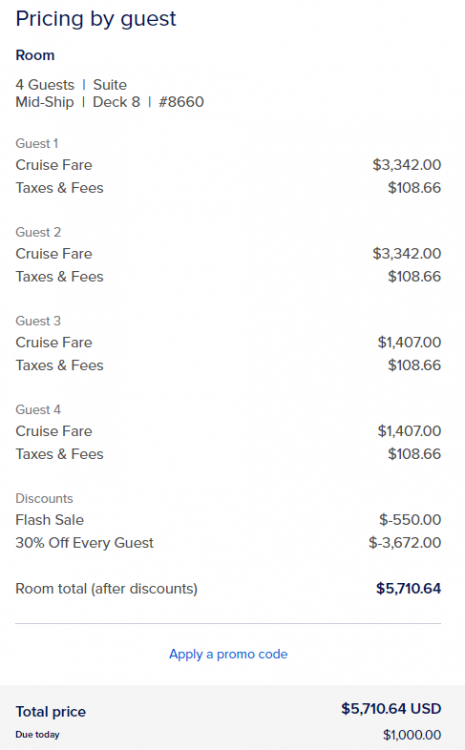Screen dimensions: 465x750
Task: Click the Apply a promo code link
Action: pos(228,654)
